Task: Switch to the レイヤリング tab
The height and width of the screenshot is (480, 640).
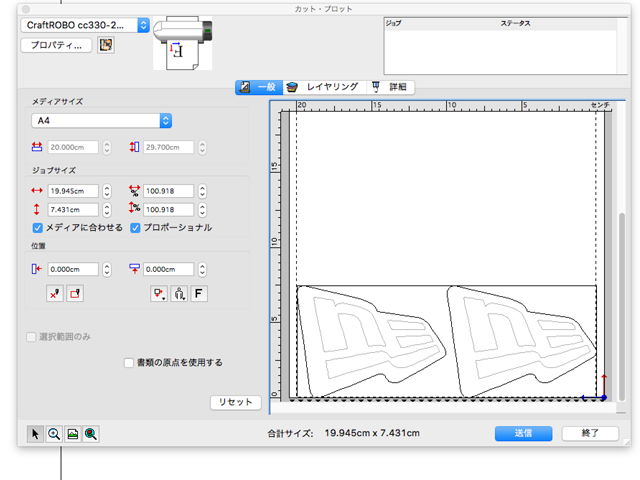Action: tap(324, 87)
